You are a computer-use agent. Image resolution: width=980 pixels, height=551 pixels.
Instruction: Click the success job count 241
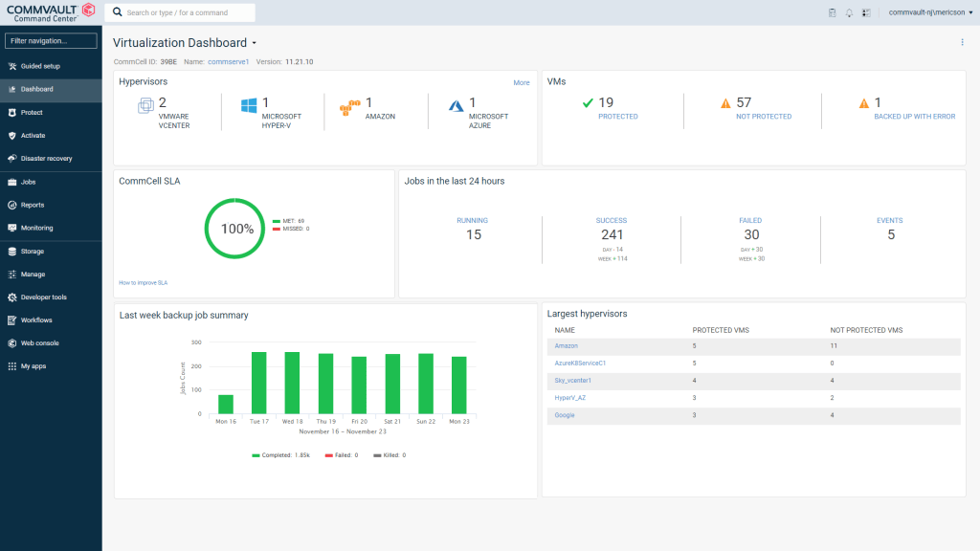(612, 235)
